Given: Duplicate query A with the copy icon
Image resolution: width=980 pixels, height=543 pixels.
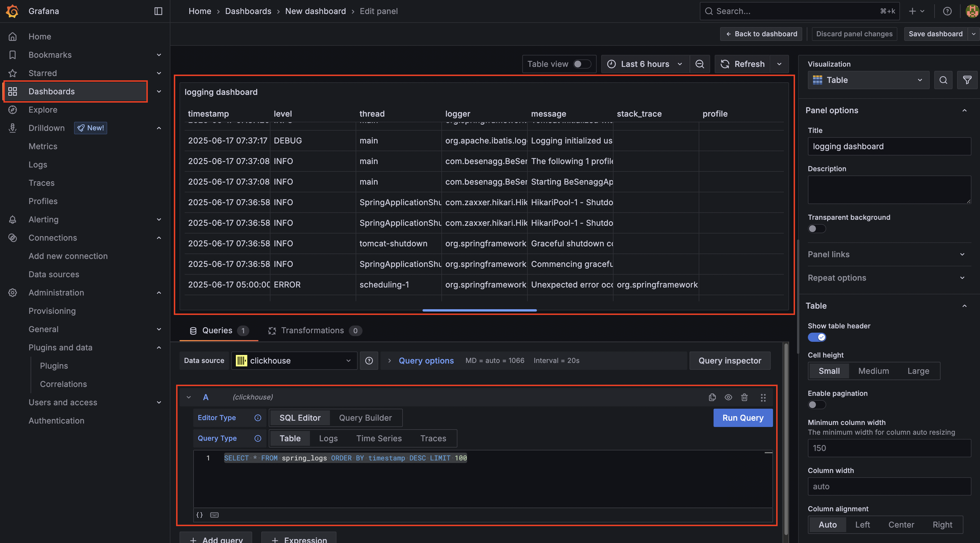Looking at the screenshot, I should click(x=712, y=397).
